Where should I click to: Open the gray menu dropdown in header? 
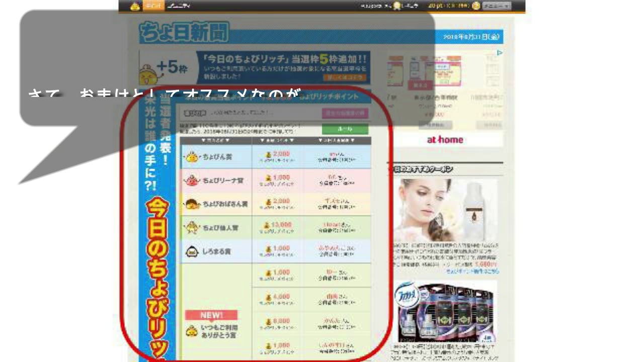(496, 6)
